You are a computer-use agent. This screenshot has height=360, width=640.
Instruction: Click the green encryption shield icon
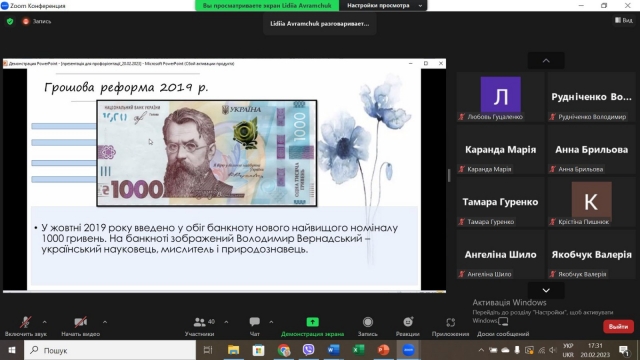point(10,21)
